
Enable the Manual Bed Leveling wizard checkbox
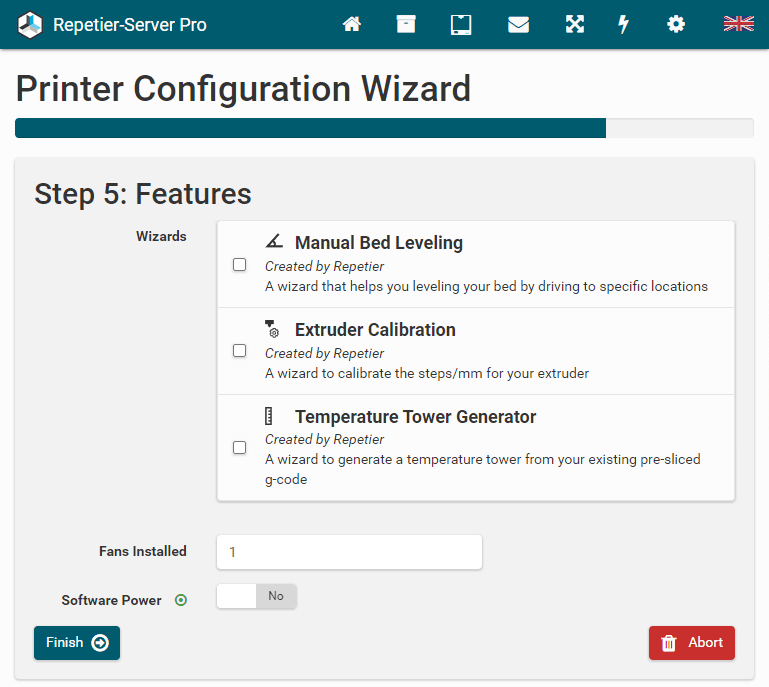pos(240,265)
